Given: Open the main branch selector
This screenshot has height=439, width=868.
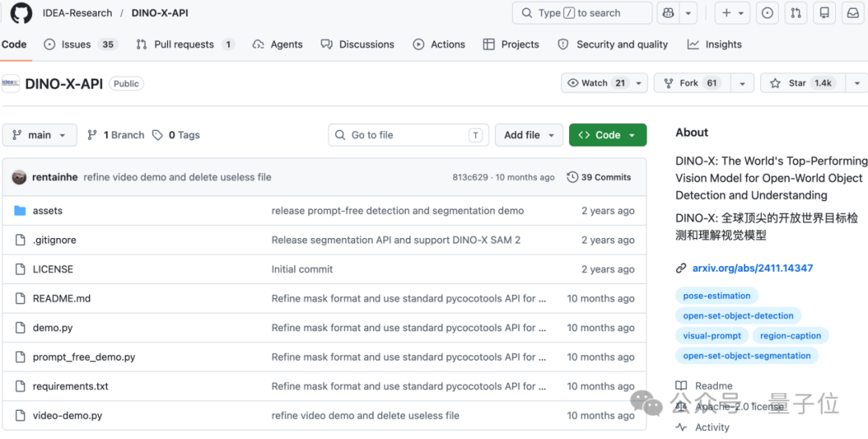Looking at the screenshot, I should (x=39, y=135).
